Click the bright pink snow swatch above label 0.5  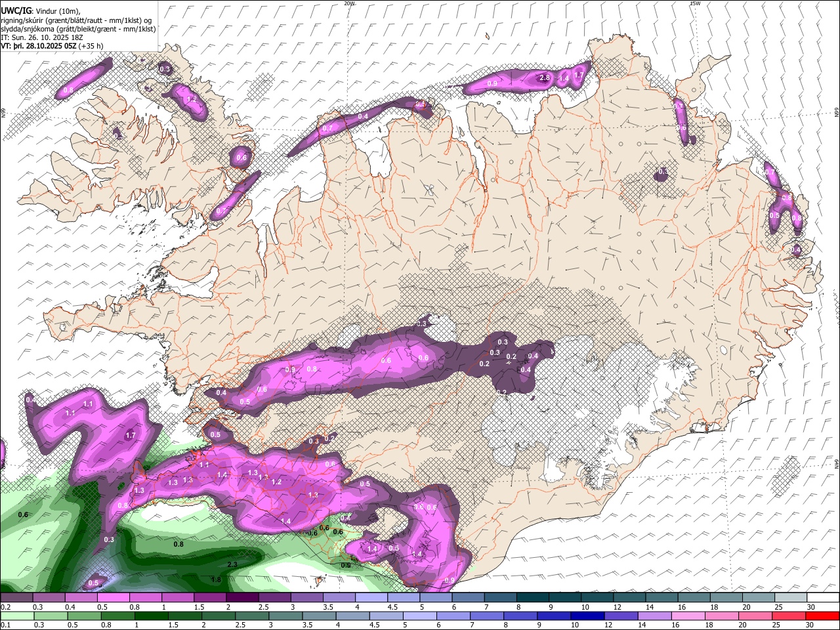point(113,598)
